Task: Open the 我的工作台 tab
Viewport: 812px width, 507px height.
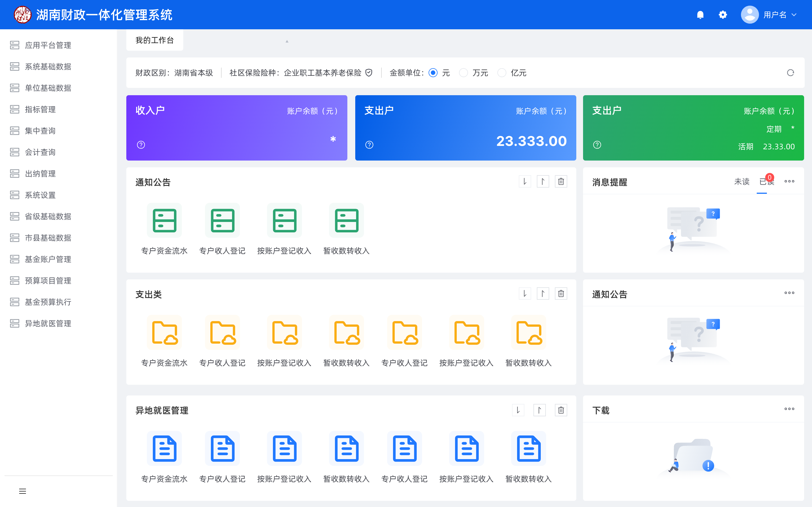Action: point(155,40)
